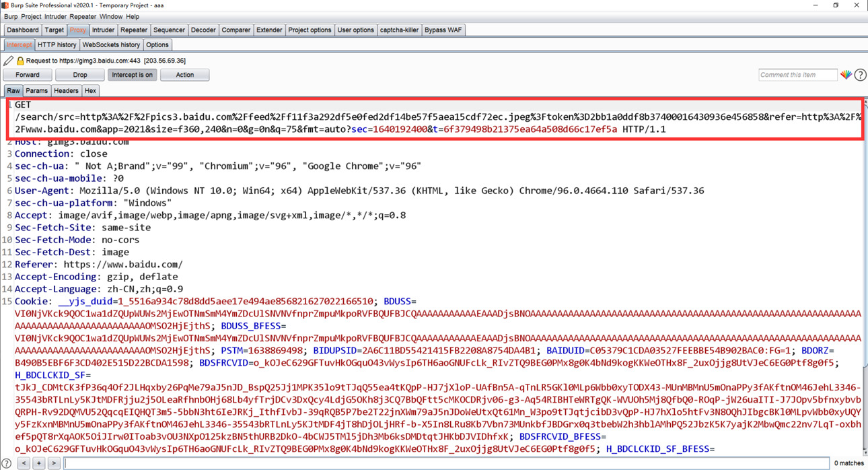The width and height of the screenshot is (868, 470).
Task: Click the sec-ch-ua-mobile header line
Action: click(69, 178)
